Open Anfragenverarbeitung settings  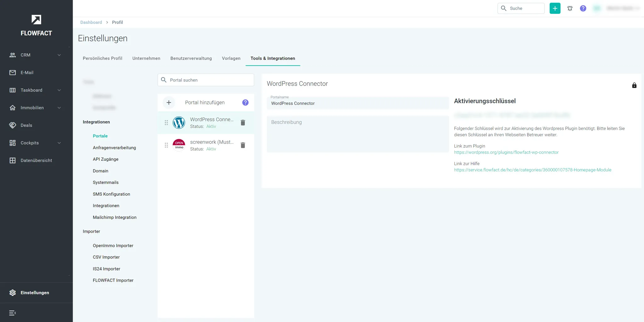click(114, 148)
